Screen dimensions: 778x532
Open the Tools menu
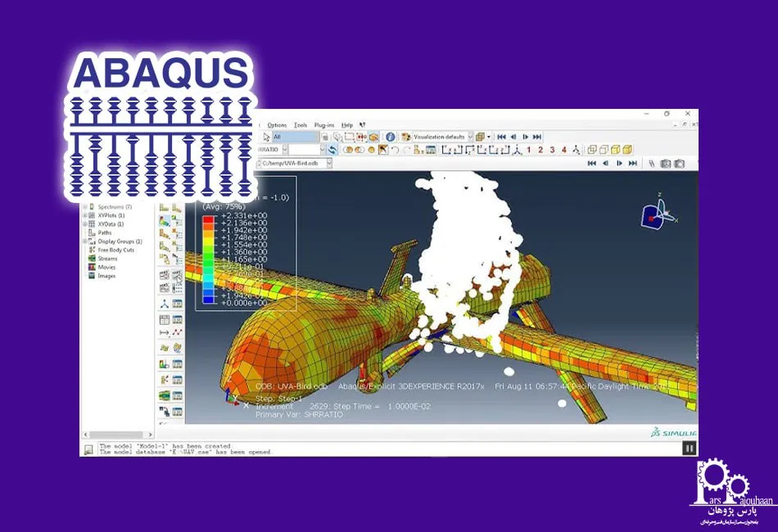pos(300,125)
